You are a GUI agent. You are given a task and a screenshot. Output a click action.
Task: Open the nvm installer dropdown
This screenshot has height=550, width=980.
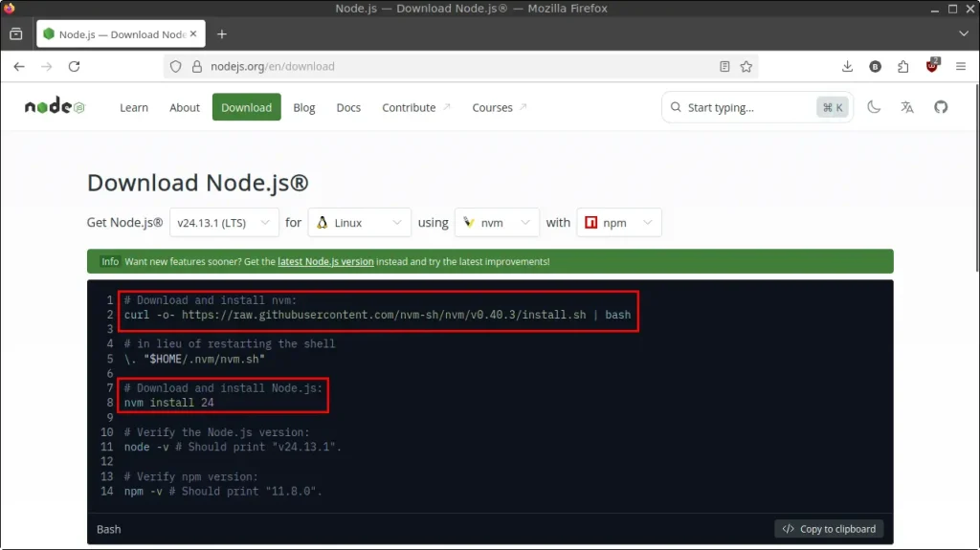[497, 223]
